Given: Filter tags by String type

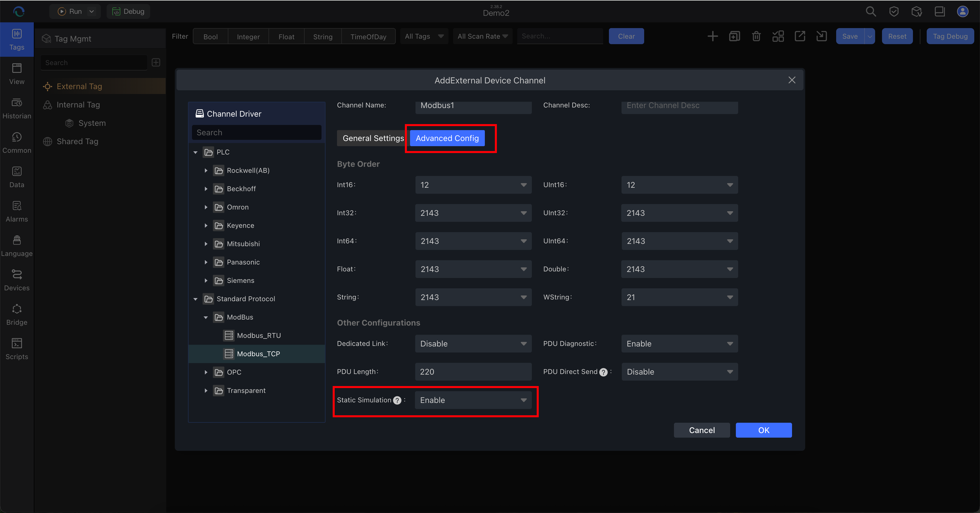Looking at the screenshot, I should pos(323,36).
